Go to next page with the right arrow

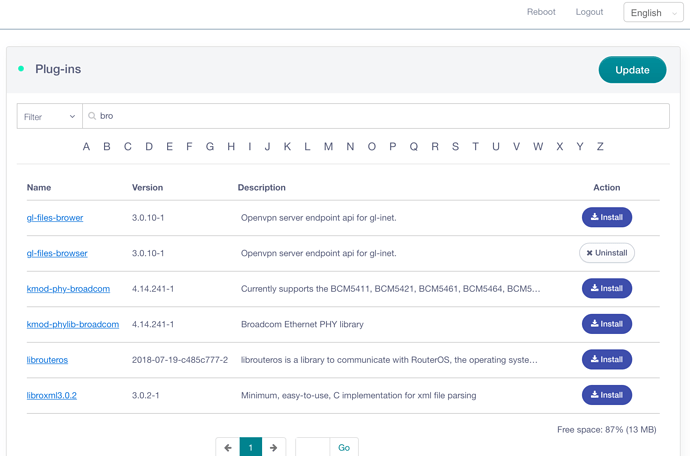click(273, 447)
